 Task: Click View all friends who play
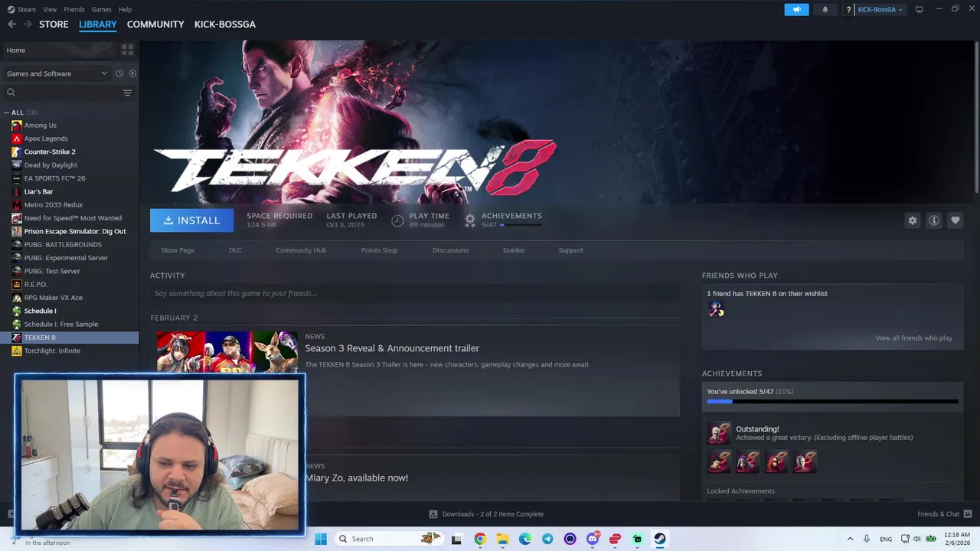point(913,338)
